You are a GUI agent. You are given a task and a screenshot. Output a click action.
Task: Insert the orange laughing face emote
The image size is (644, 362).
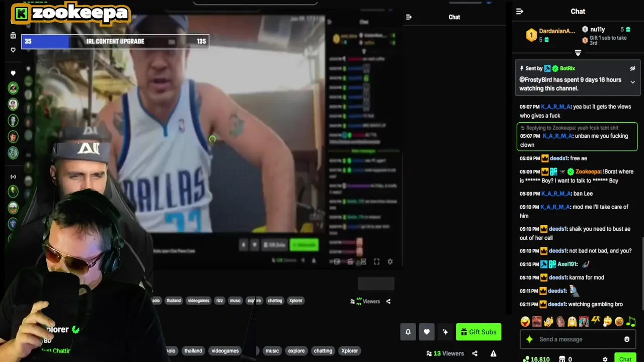619,321
